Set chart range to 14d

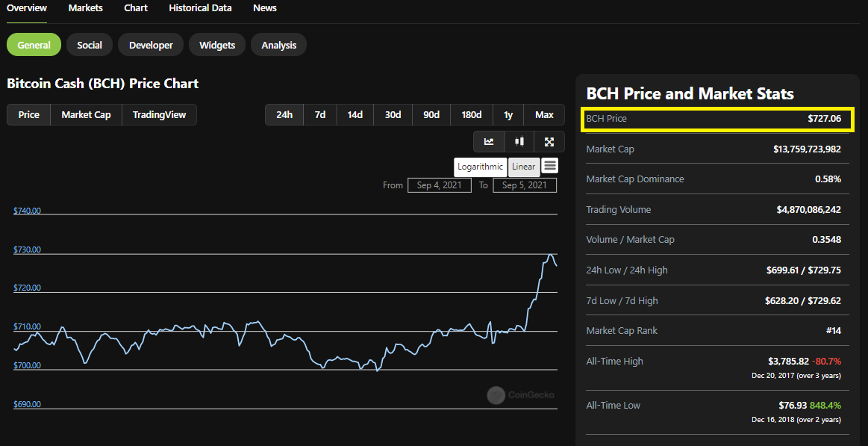355,115
